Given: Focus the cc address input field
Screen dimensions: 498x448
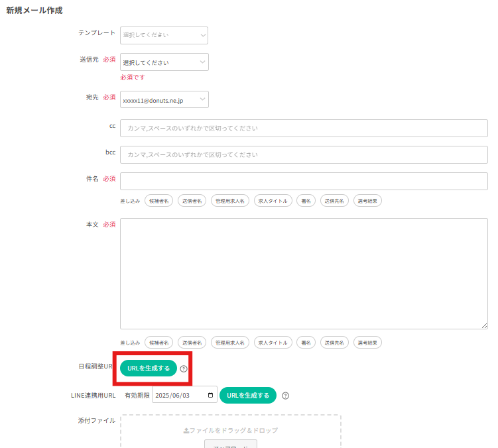Looking at the screenshot, I should (304, 128).
